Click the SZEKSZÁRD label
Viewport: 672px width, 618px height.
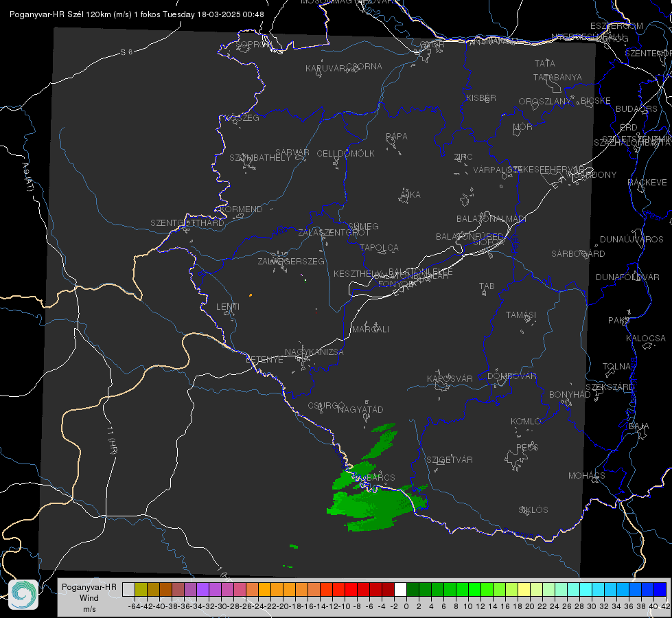pyautogui.click(x=610, y=387)
